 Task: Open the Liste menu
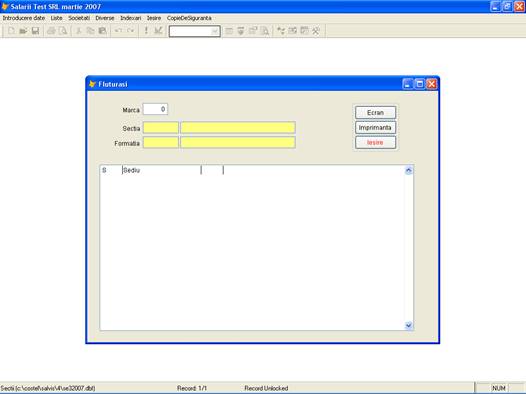(56, 18)
